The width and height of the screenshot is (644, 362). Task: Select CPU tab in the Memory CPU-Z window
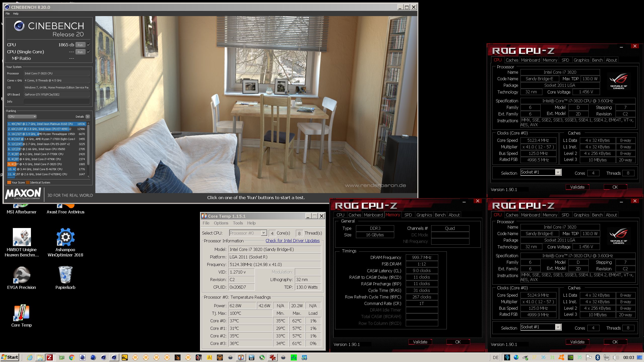click(x=340, y=215)
